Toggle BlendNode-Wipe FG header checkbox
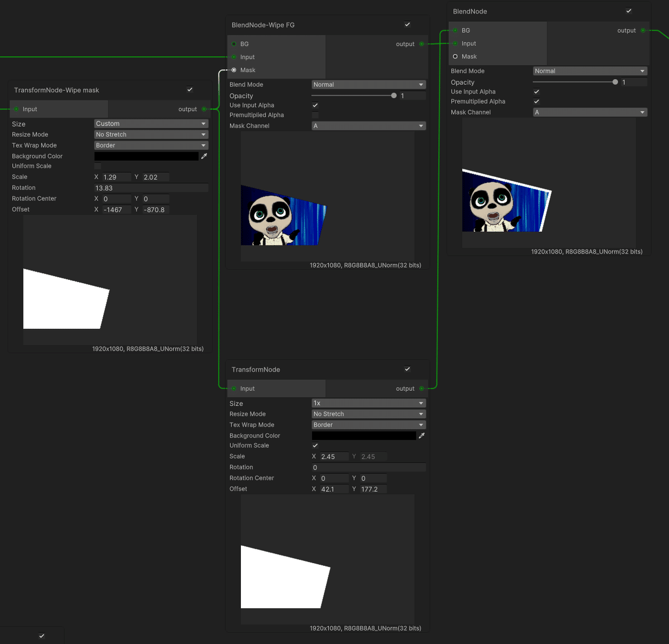 [408, 25]
